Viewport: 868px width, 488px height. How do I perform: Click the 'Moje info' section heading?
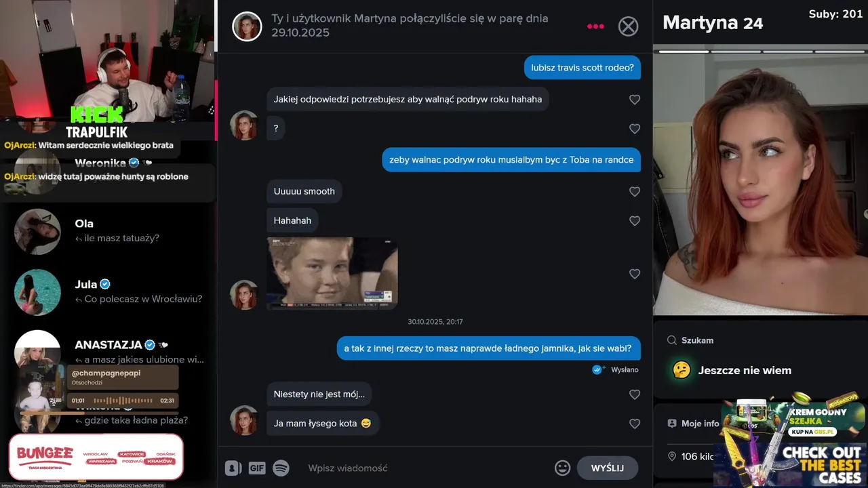[700, 423]
